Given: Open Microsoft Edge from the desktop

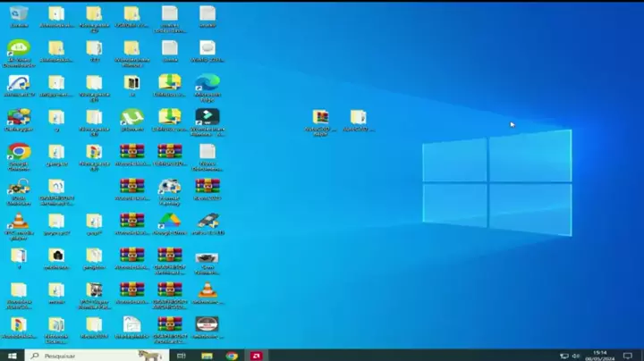Looking at the screenshot, I should click(208, 83).
